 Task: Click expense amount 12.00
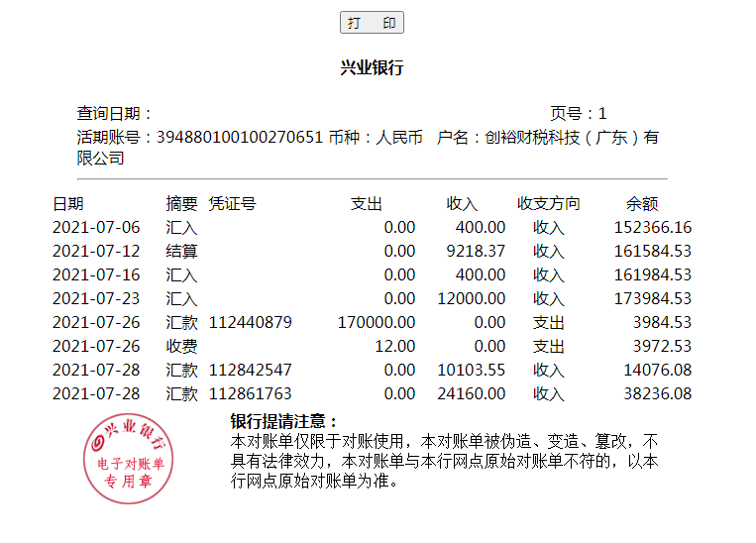pyautogui.click(x=395, y=346)
